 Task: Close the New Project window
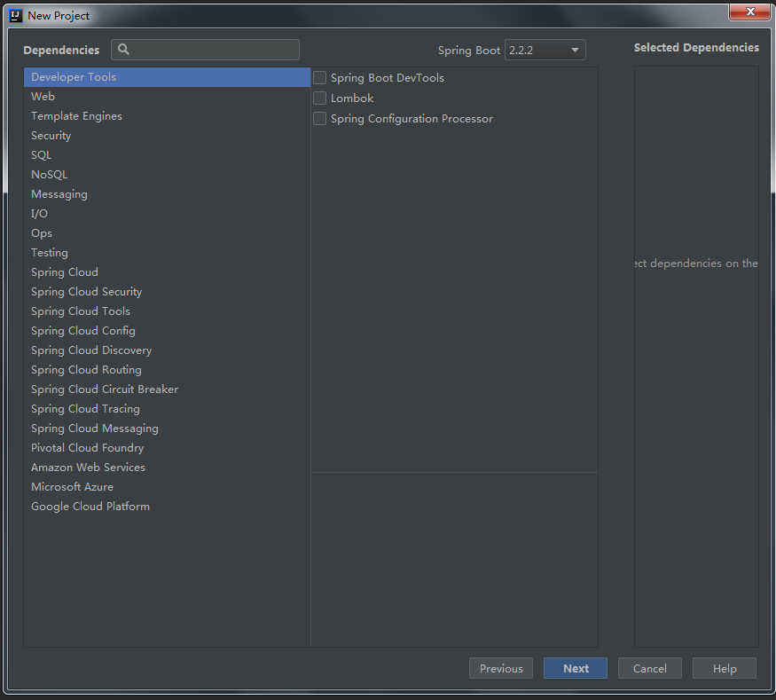coord(749,12)
